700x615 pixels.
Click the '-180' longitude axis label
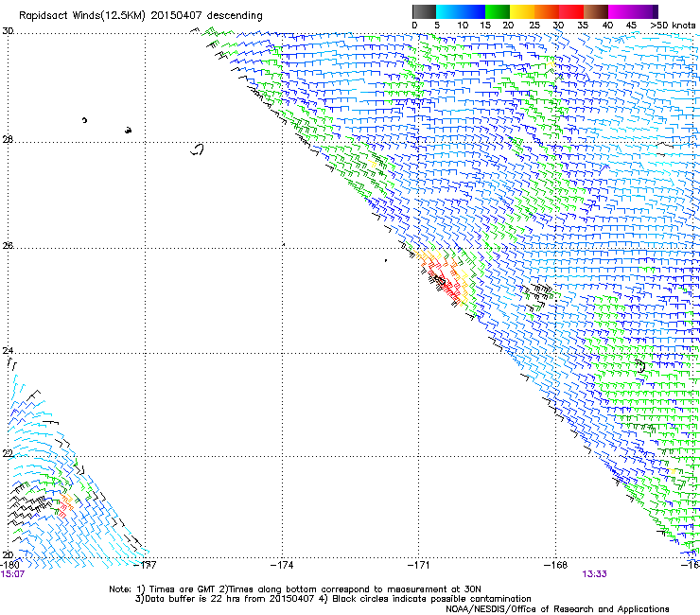tap(9, 565)
